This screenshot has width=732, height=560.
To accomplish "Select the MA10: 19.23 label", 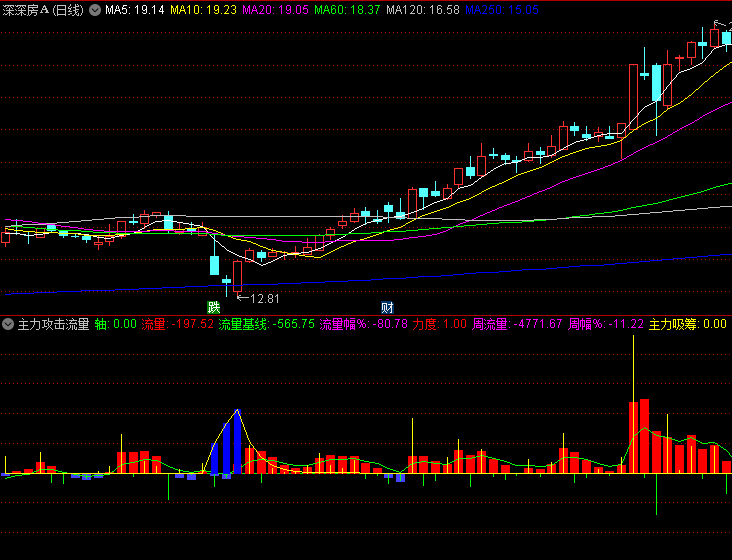I will pos(203,10).
